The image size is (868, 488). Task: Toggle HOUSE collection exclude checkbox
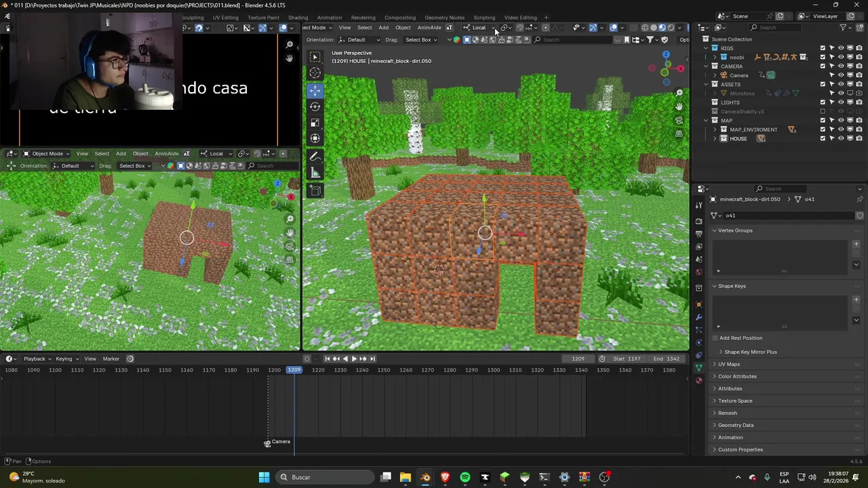point(823,138)
